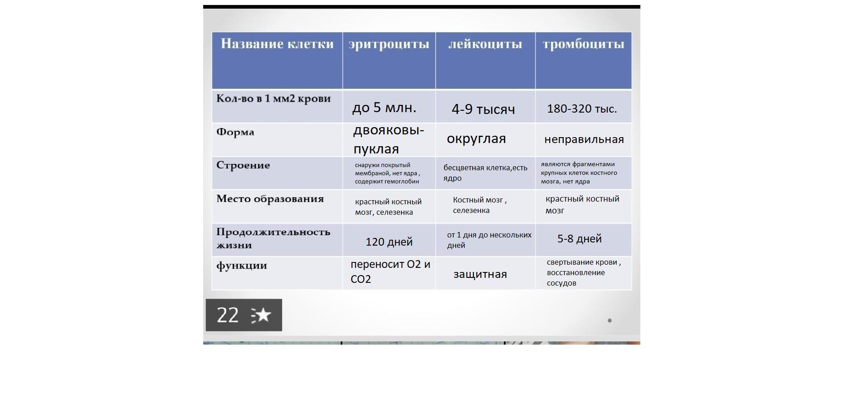Click the 'Строение' row label
868x395 pixels.
click(243, 165)
